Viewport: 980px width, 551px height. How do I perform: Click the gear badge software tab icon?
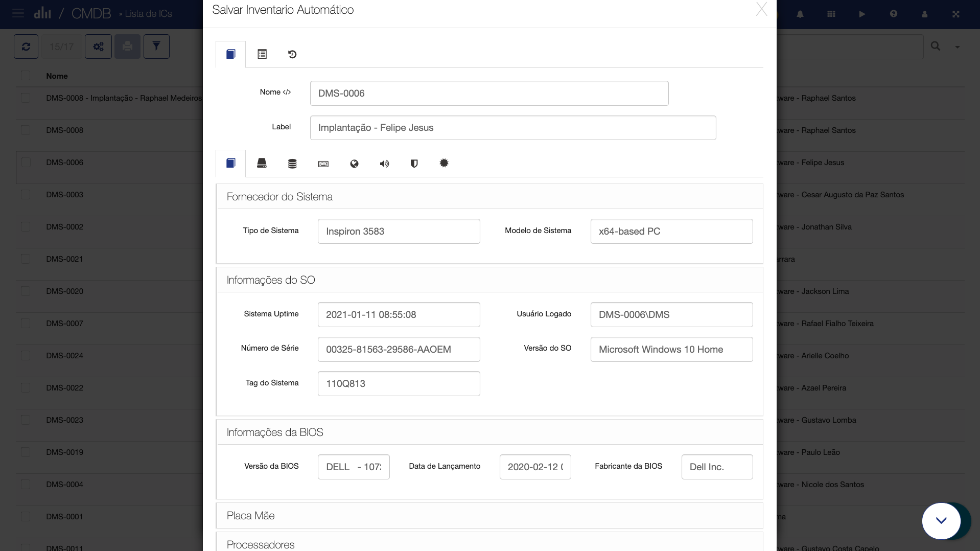[x=444, y=163]
